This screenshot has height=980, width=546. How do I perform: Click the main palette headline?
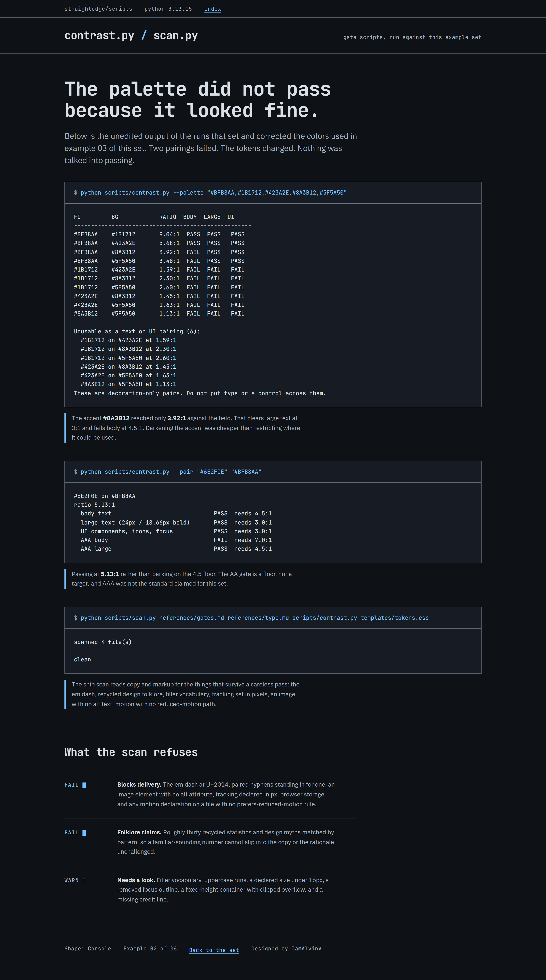[x=198, y=100]
